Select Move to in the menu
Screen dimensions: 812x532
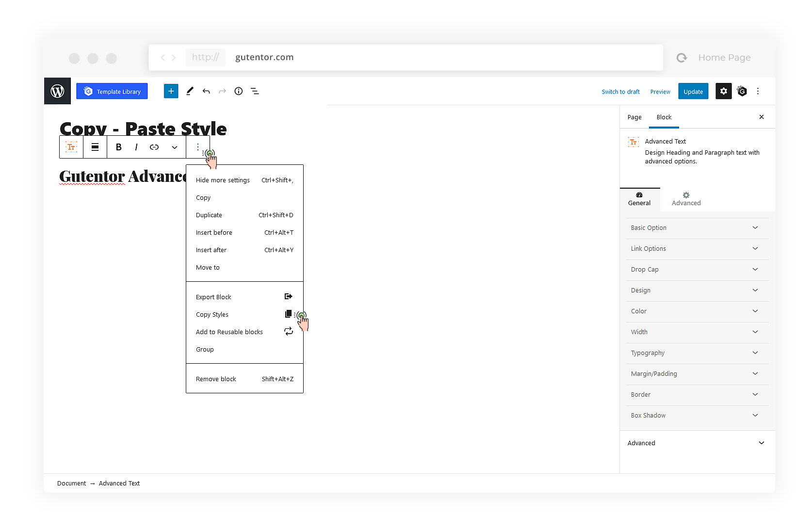(x=244, y=267)
